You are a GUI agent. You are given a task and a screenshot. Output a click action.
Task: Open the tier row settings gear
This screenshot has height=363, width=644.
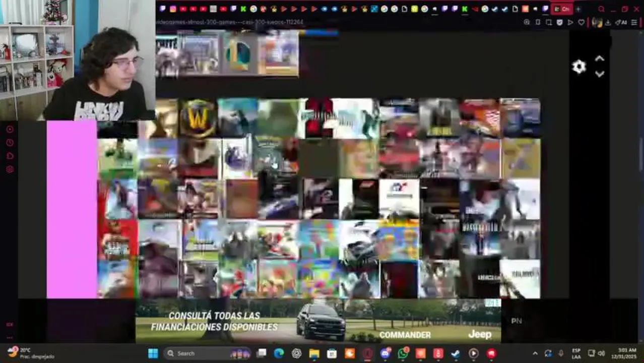pos(579,67)
